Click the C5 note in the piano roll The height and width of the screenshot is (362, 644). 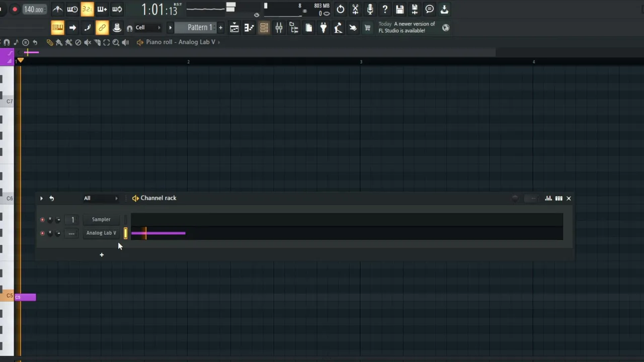[x=25, y=297]
